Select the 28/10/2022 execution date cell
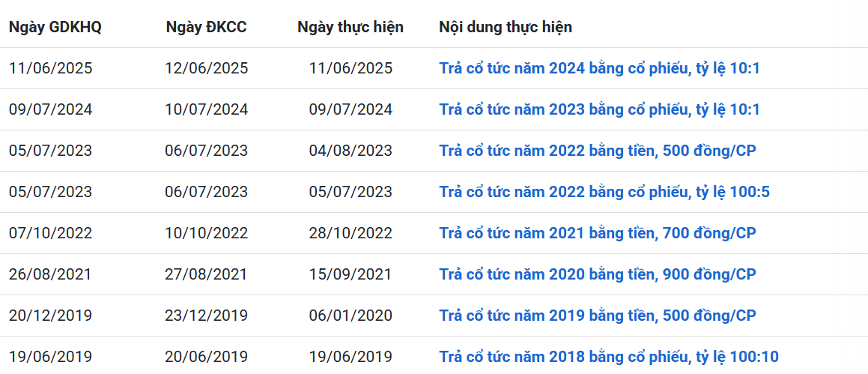The image size is (868, 374). point(350,233)
